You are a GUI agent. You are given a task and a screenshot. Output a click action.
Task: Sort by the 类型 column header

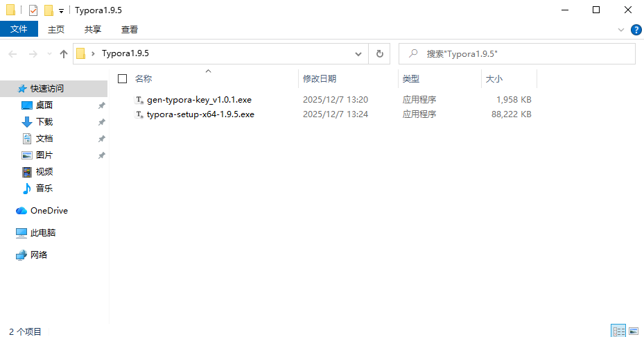[x=410, y=78]
